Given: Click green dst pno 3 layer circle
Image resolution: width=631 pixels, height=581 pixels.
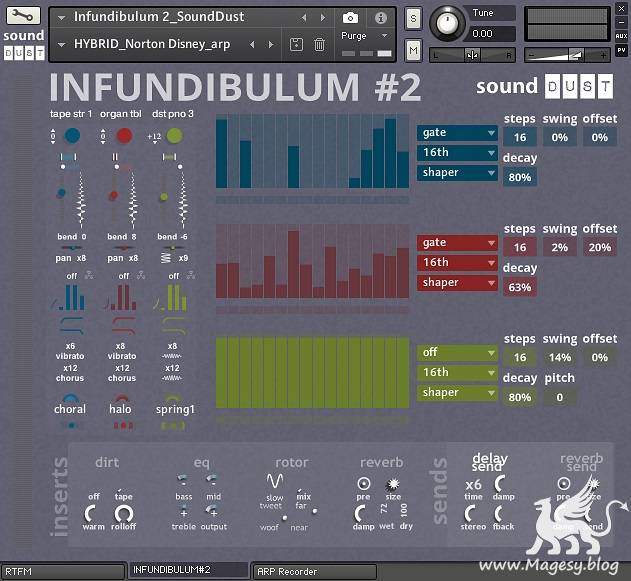Looking at the screenshot, I should coord(174,136).
